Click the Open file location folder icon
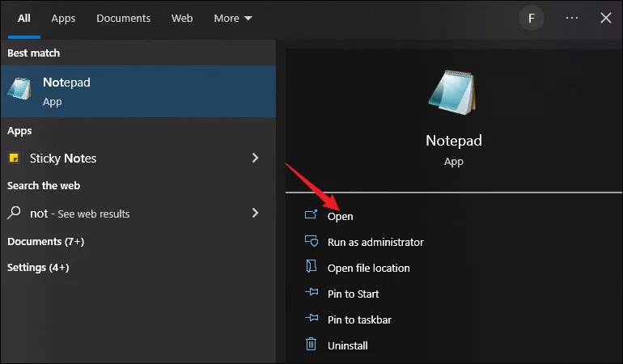Image resolution: width=623 pixels, height=364 pixels. click(x=311, y=266)
